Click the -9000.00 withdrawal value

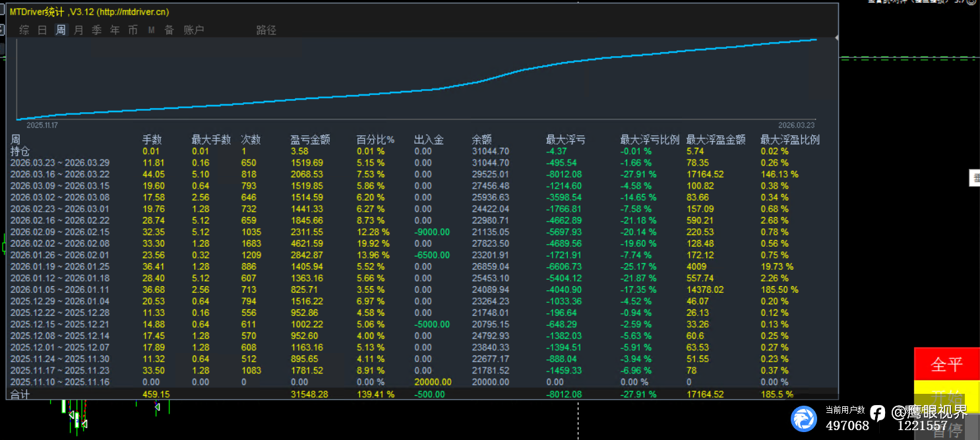(x=432, y=232)
